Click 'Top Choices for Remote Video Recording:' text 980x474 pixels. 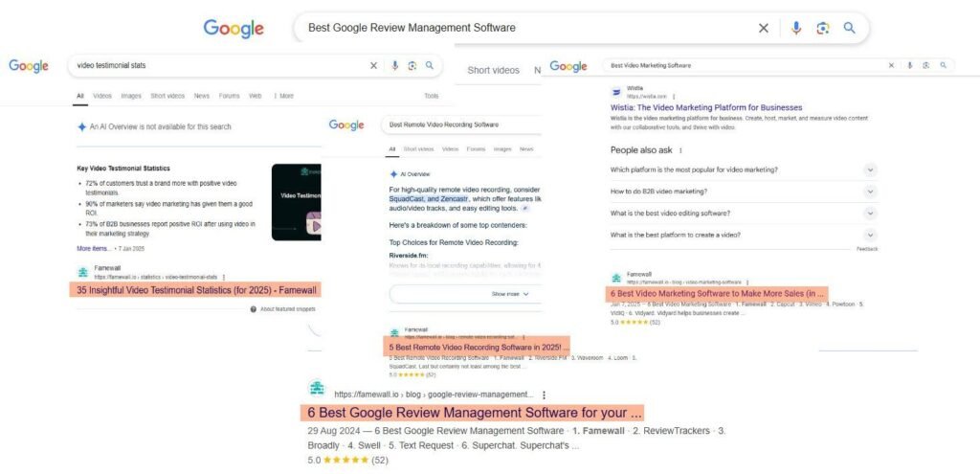pyautogui.click(x=453, y=242)
